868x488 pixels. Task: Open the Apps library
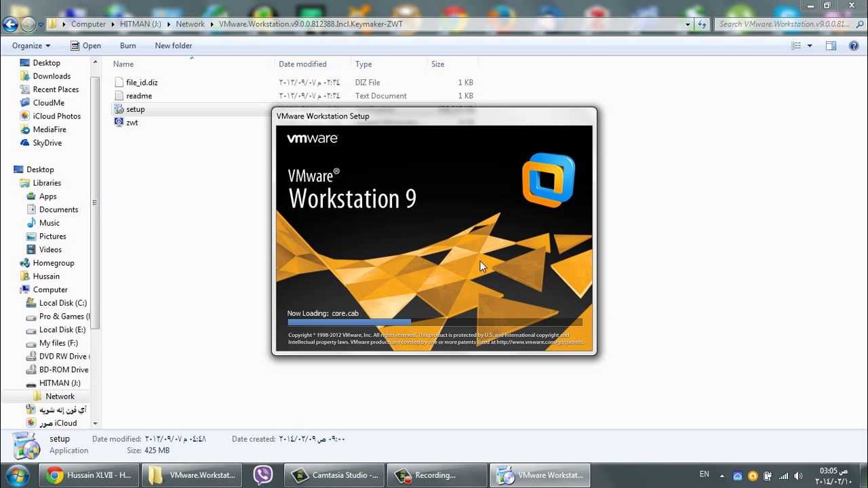pyautogui.click(x=47, y=197)
